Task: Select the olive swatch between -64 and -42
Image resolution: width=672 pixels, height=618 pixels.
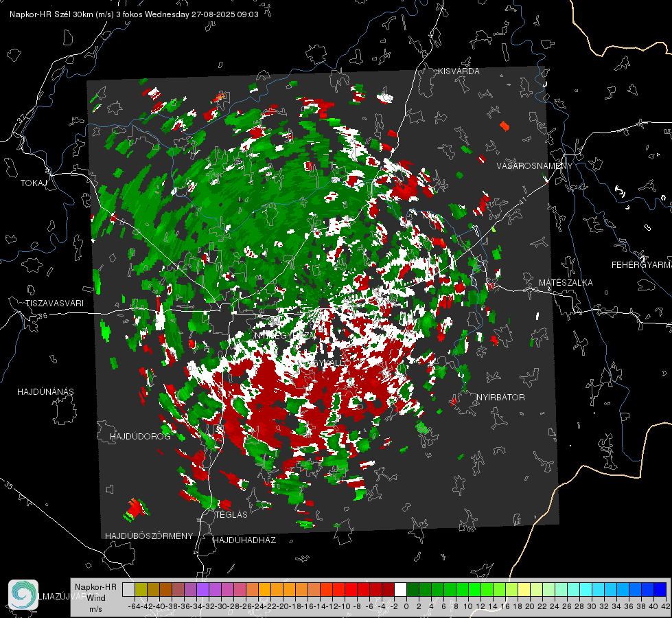Action: (141, 589)
